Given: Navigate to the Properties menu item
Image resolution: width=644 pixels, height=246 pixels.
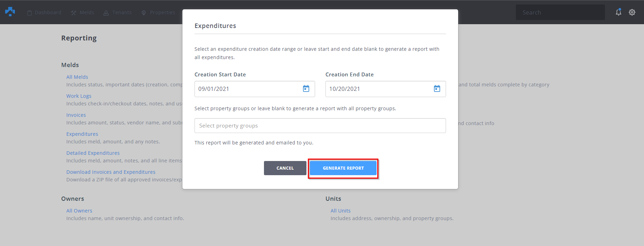Looking at the screenshot, I should click(x=158, y=12).
